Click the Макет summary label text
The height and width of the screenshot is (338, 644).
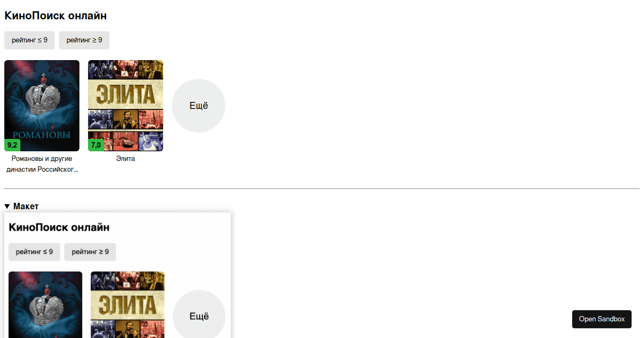coord(26,207)
